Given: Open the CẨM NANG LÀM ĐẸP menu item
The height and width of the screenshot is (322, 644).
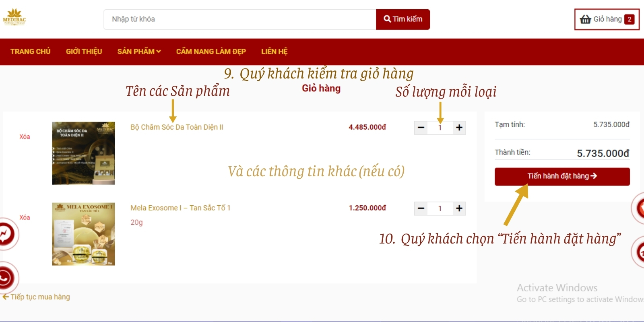Looking at the screenshot, I should point(211,52).
